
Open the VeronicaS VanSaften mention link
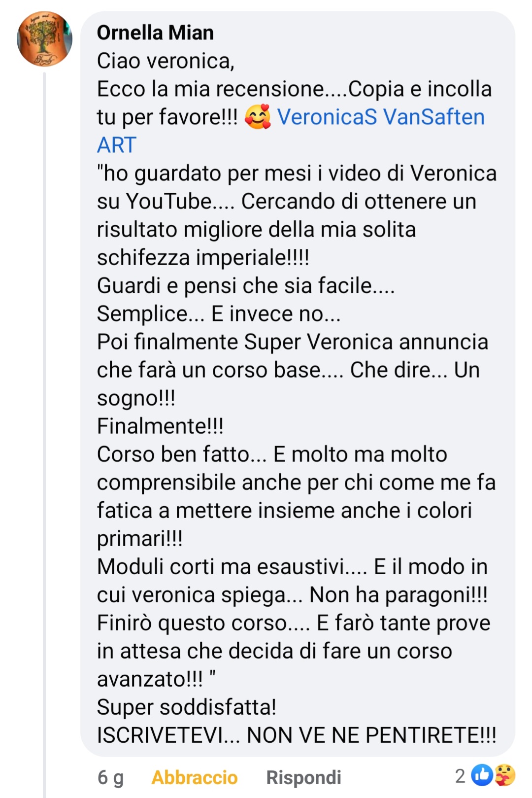click(x=381, y=117)
